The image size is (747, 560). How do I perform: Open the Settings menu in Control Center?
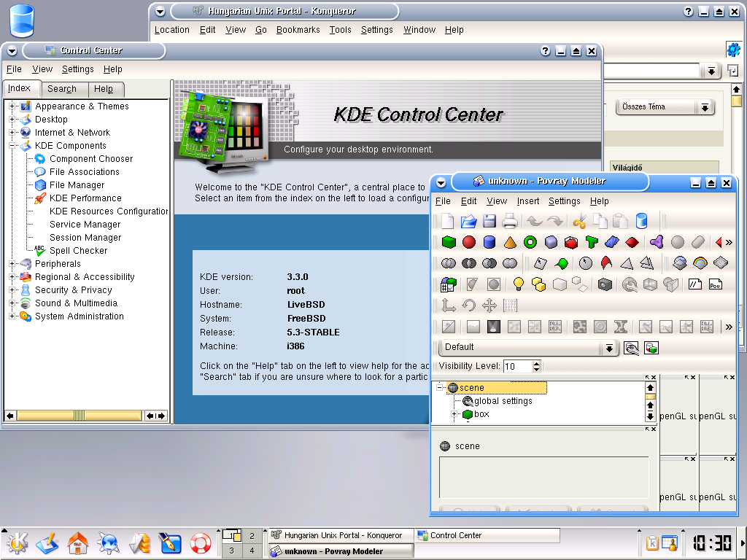[77, 69]
